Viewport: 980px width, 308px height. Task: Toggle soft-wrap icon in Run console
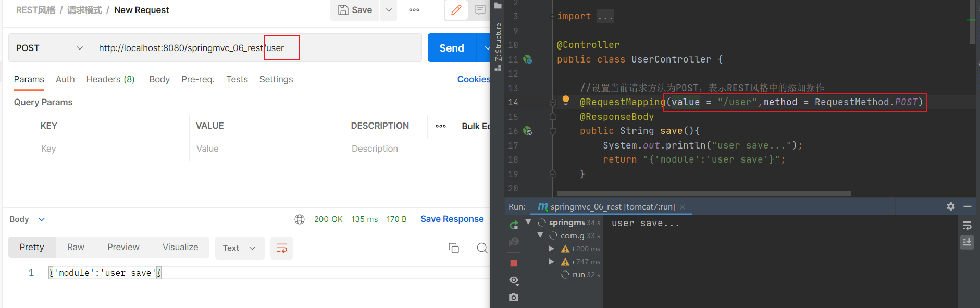[x=967, y=226]
